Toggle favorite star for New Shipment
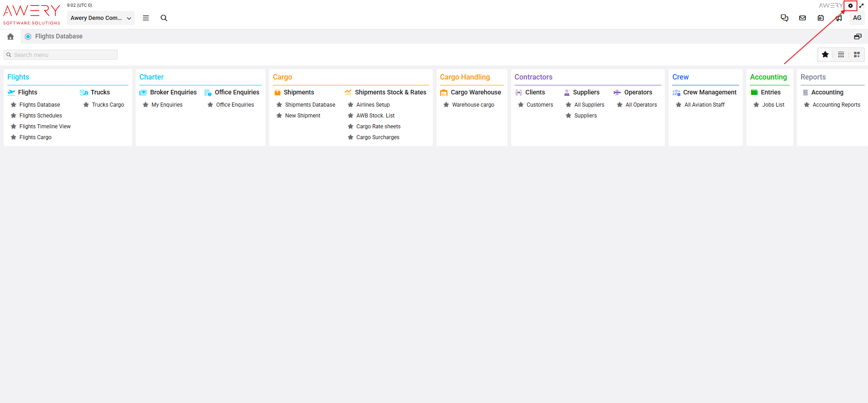868x403 pixels. (279, 116)
